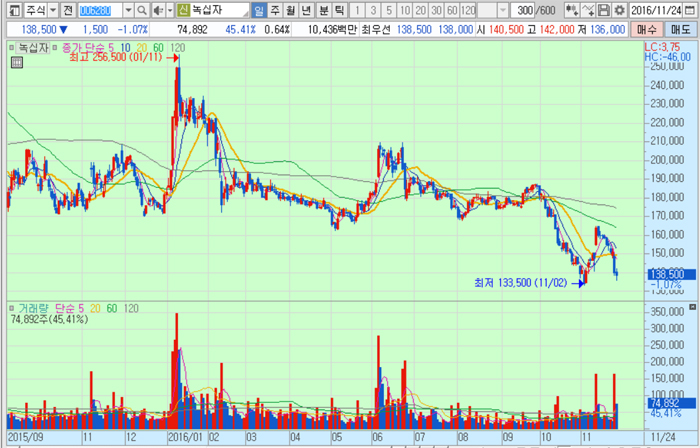700x448 pixels.
Task: Expand the dropdown arrow beside the speaker icon
Action: (x=169, y=10)
